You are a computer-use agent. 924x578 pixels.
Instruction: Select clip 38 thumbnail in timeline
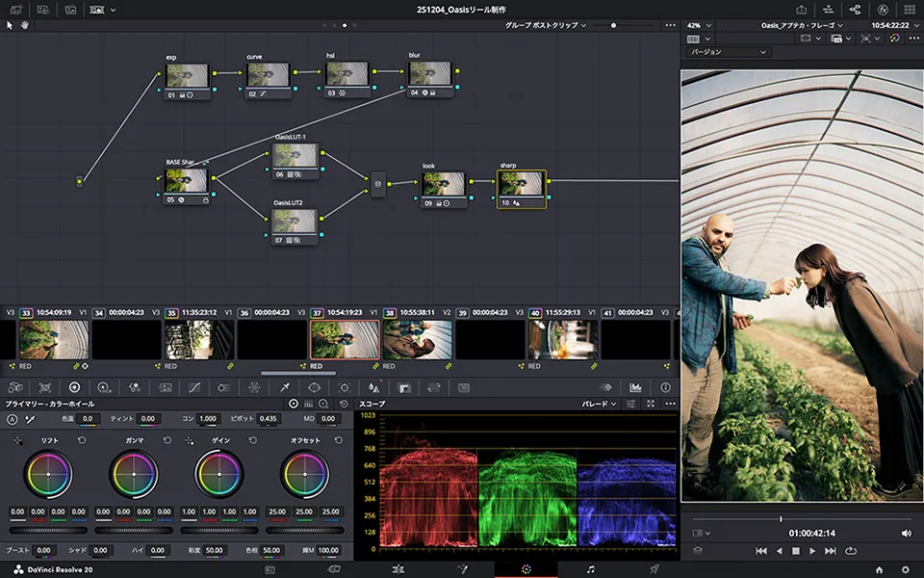(417, 340)
